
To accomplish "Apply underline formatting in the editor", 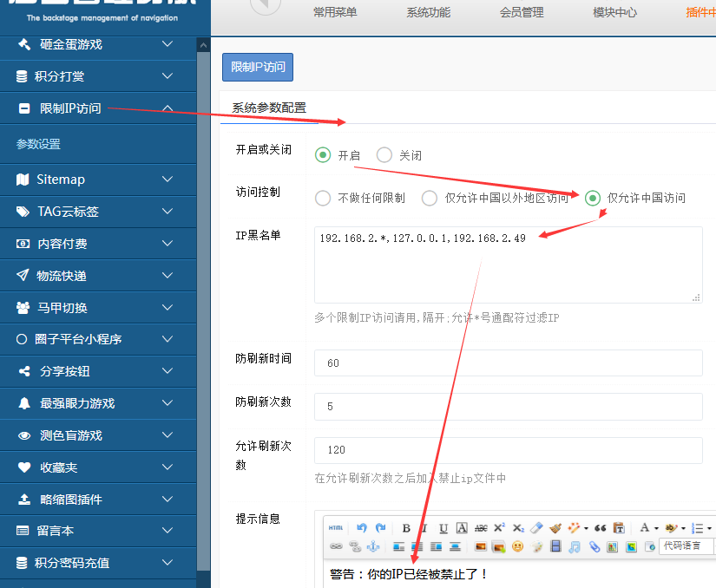I will pos(443,528).
